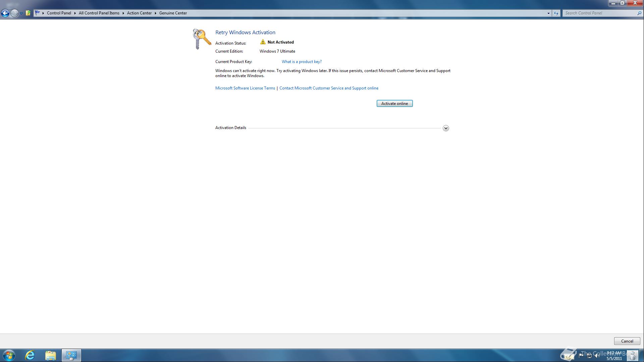Click the 'Not Activated' status text
This screenshot has height=362, width=644.
pos(281,42)
